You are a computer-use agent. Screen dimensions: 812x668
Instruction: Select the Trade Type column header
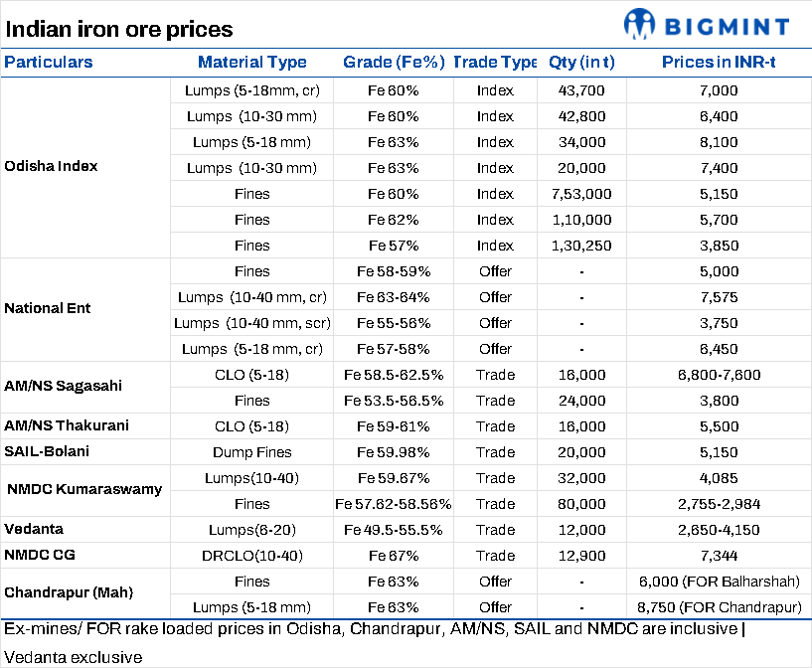[495, 62]
